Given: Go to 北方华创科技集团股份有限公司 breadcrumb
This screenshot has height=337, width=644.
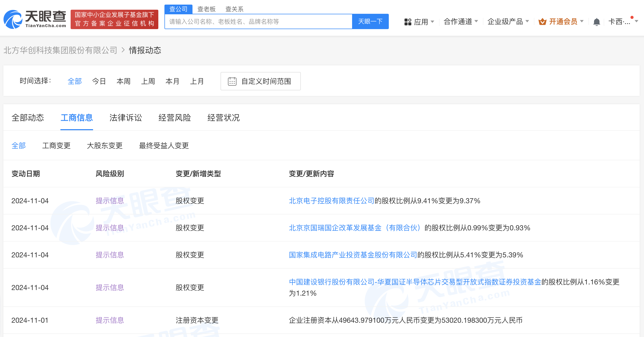Looking at the screenshot, I should [x=60, y=50].
